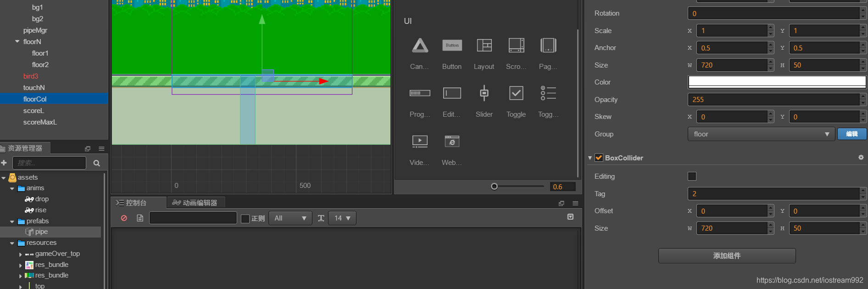
Task: Clear the console with the red clear icon
Action: tap(124, 218)
